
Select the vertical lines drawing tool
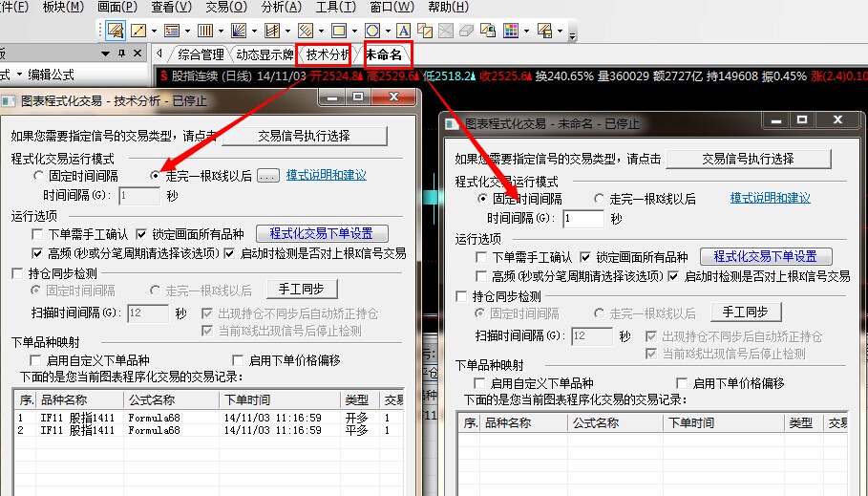point(204,31)
